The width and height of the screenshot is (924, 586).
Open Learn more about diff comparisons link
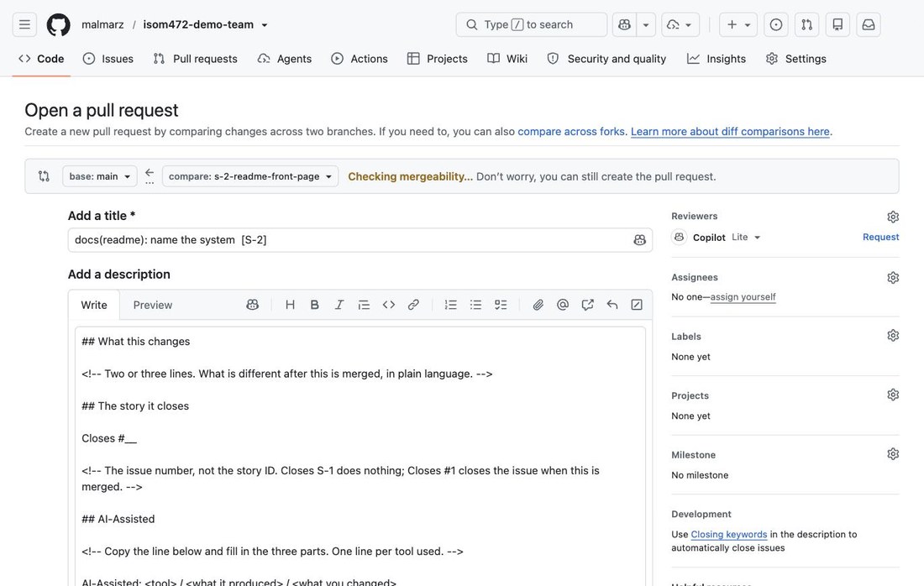[x=730, y=131]
